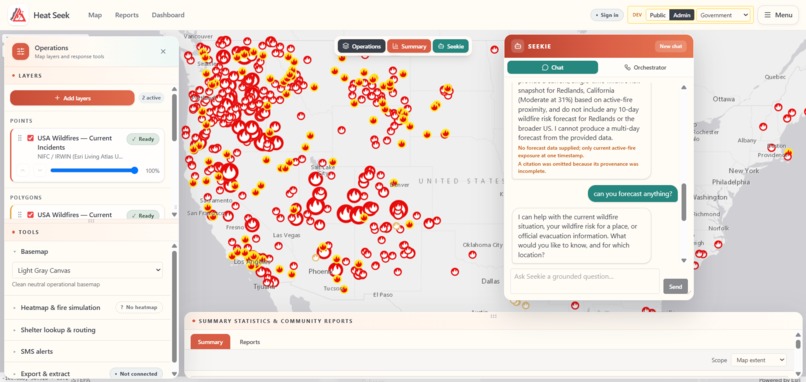The height and width of the screenshot is (382, 806).
Task: Switch to the Orchestrator tab
Action: point(645,67)
